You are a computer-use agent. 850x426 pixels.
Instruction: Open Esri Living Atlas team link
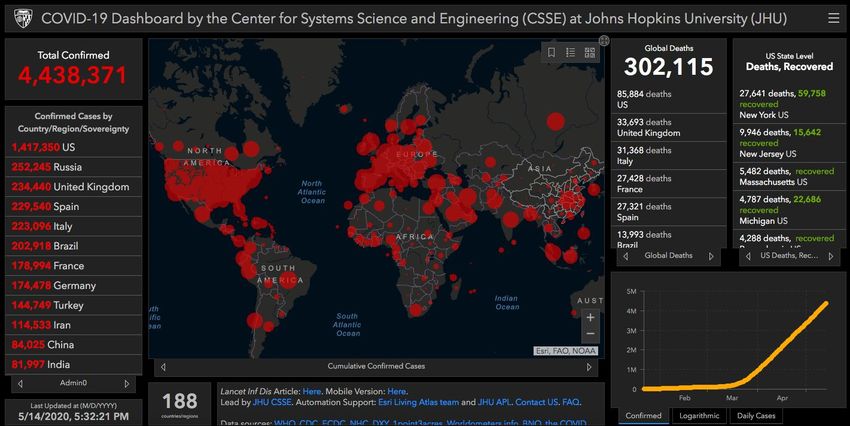(x=418, y=402)
